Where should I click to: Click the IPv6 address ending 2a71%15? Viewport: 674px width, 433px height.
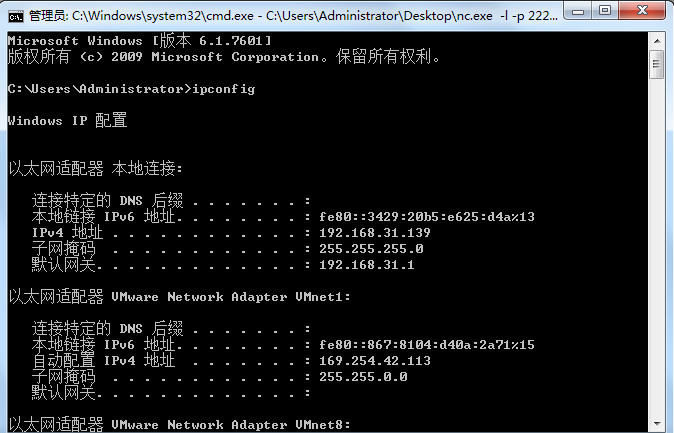427,344
